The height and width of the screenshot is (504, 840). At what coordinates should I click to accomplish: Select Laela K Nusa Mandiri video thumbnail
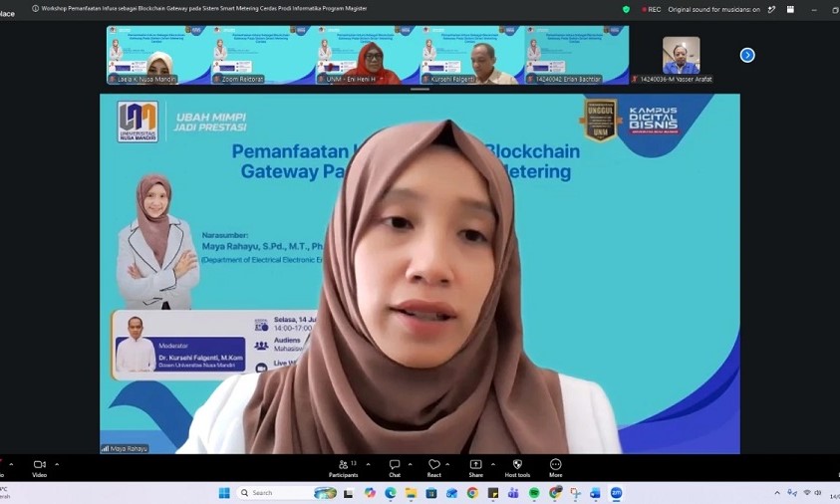coord(158,55)
